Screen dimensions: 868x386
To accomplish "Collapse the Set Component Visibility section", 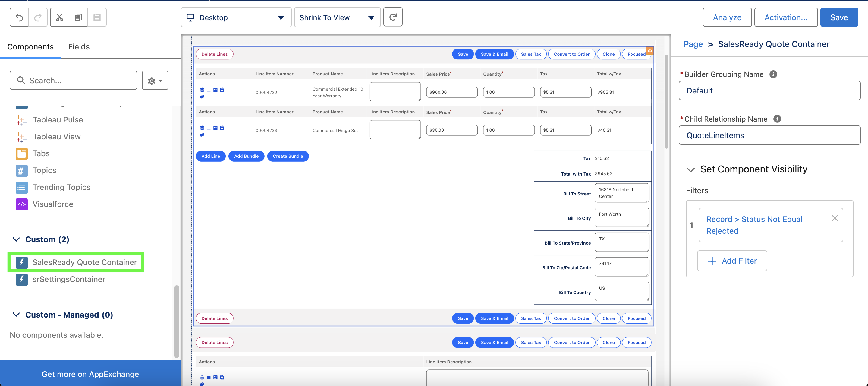I will [691, 169].
